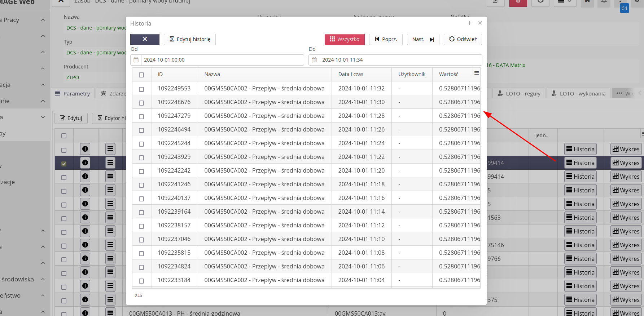Click calendar icon in Do date field
Screen dimensions: 644x316
(x=314, y=60)
